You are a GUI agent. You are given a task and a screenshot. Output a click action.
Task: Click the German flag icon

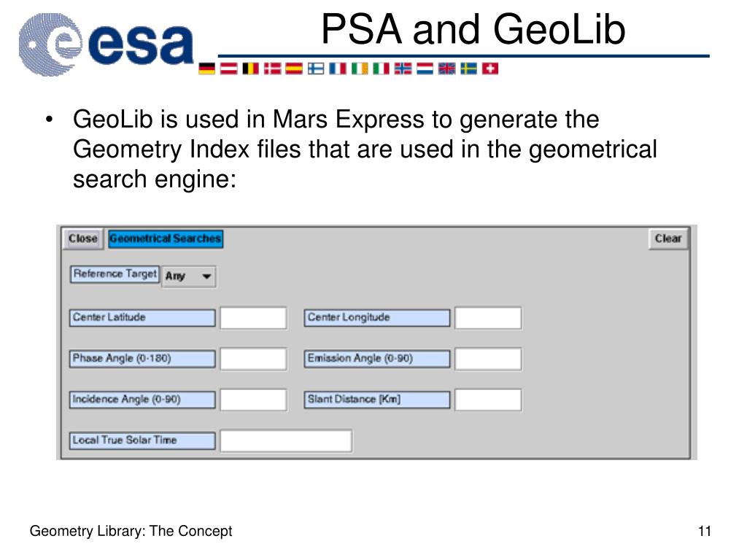206,69
